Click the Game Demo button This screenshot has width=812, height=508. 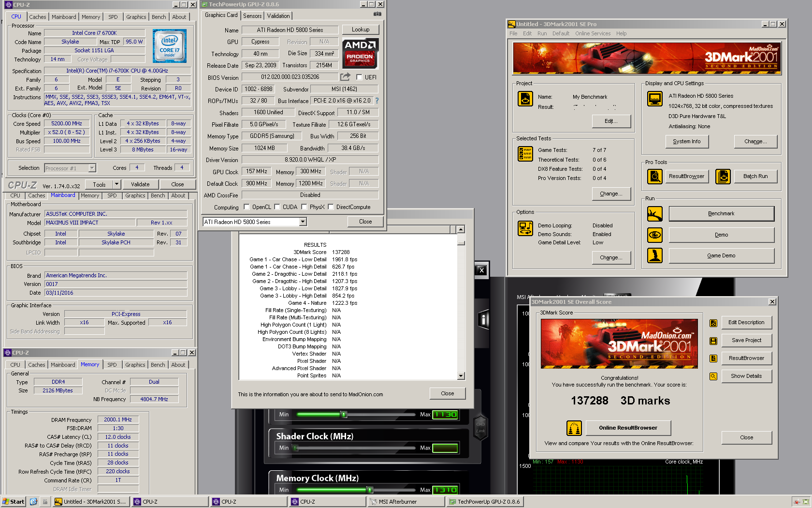[x=721, y=255]
